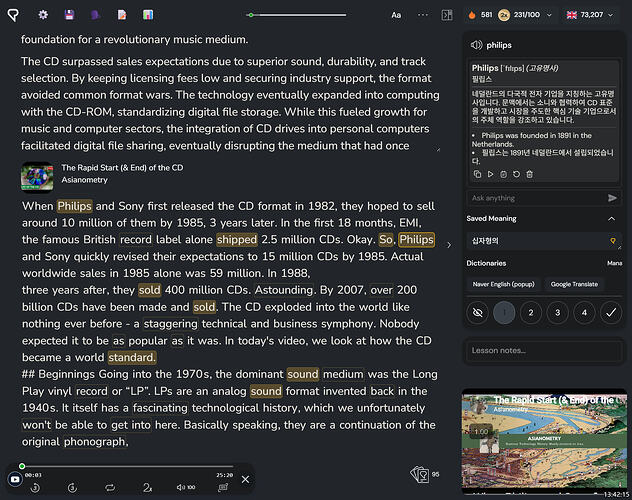Image resolution: width=632 pixels, height=500 pixels.
Task: Expand the 231/100 daily goal dropdown
Action: click(549, 15)
